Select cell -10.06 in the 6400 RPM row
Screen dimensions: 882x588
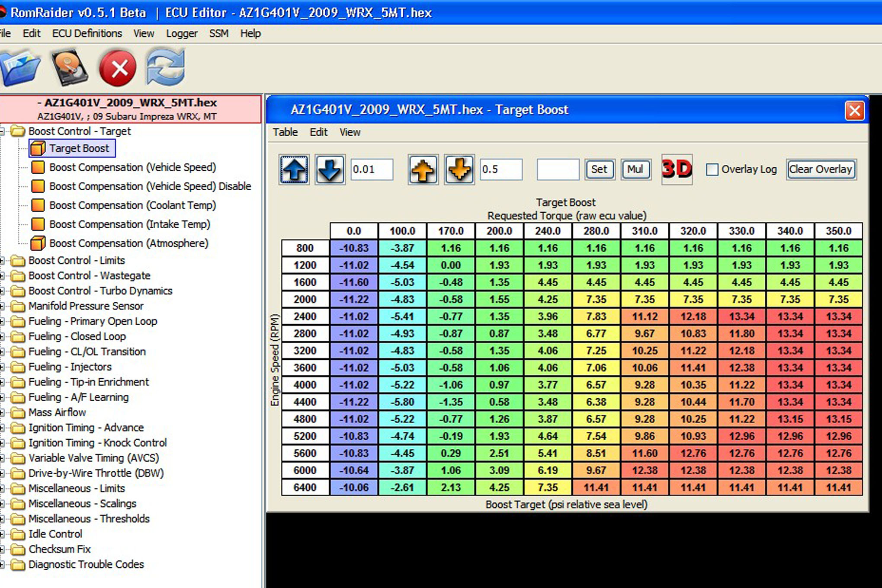[x=354, y=487]
